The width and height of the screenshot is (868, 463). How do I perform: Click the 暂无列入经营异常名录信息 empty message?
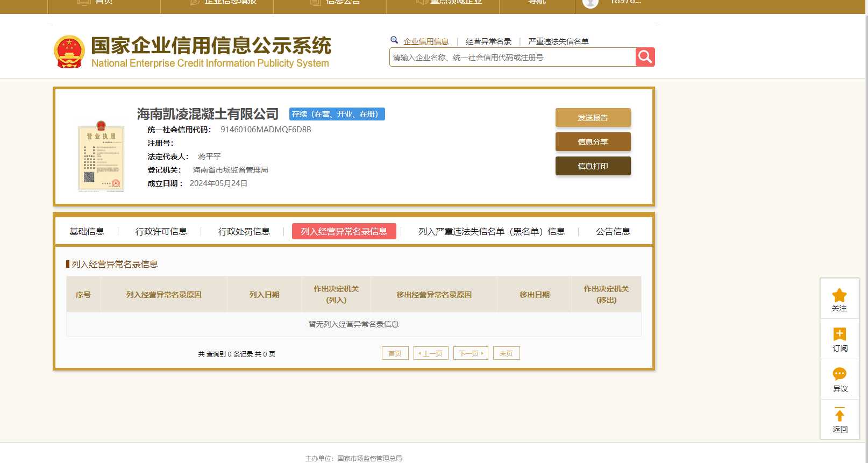point(353,324)
